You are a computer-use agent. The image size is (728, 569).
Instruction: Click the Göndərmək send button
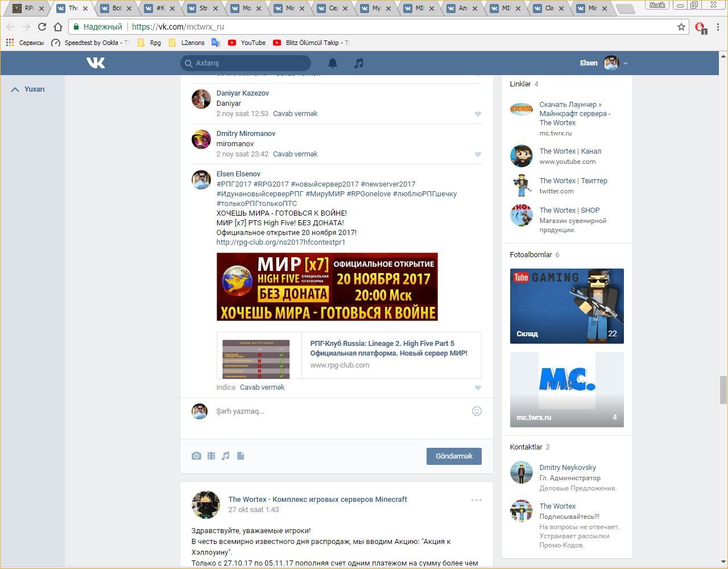(454, 456)
